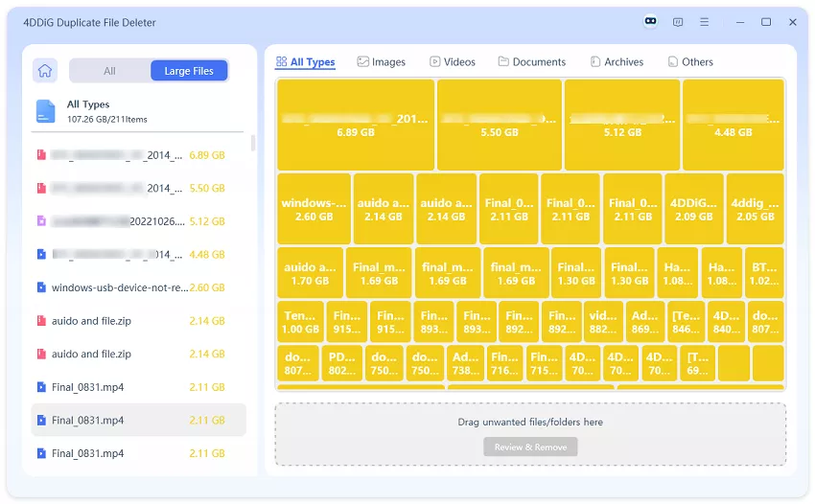
Task: Open the Archives tab
Action: tap(617, 62)
